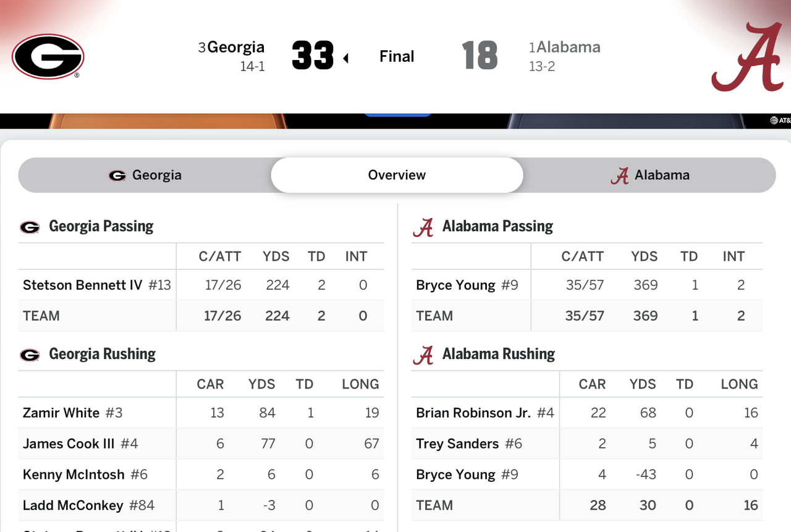Open Bryce Young in the Alabama Passing table
791x532 pixels.
tap(455, 285)
